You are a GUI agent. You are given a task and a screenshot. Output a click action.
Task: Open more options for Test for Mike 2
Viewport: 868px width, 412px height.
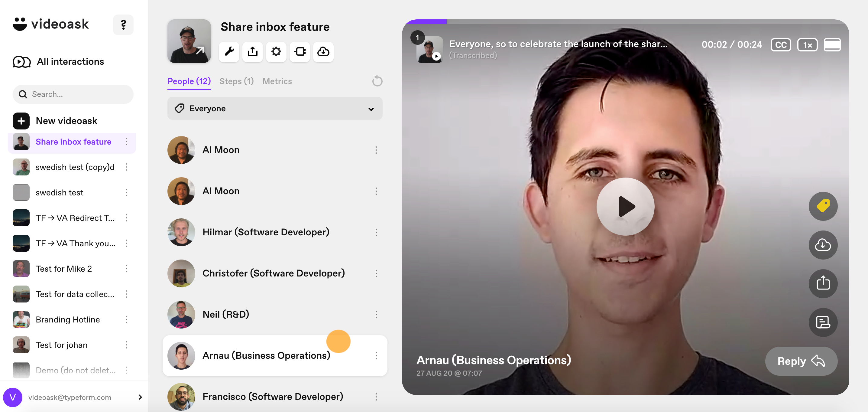click(x=126, y=268)
